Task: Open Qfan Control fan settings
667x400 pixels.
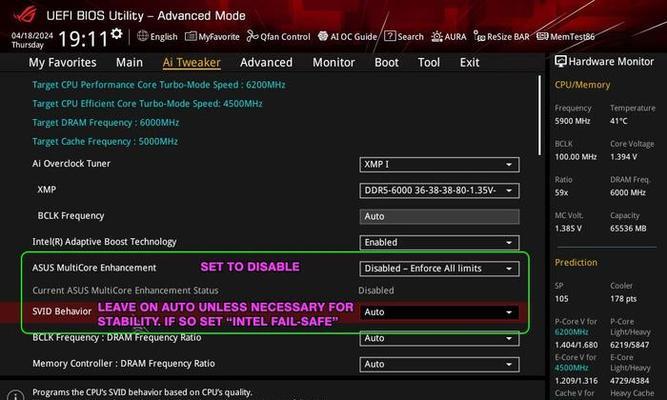Action: (x=279, y=37)
